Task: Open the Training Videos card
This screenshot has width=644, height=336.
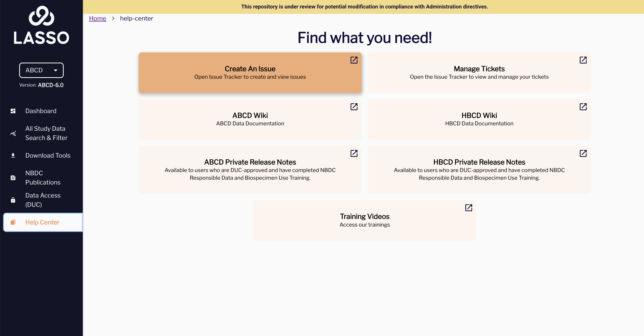Action: click(365, 220)
